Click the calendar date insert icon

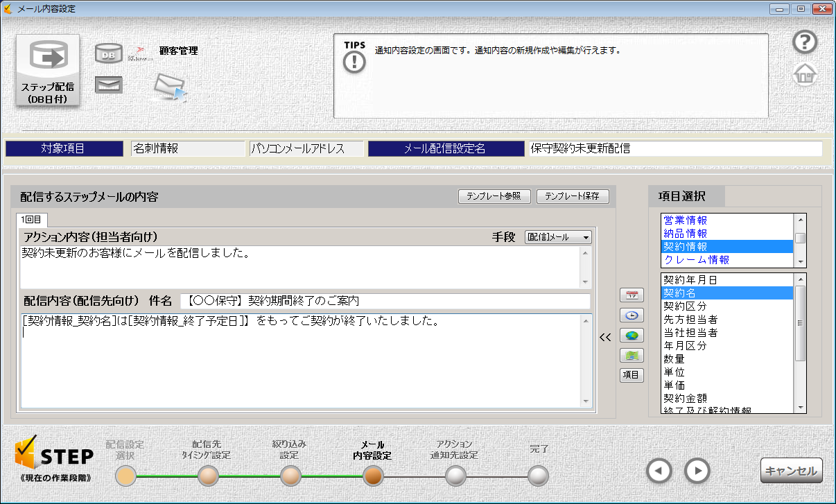632,295
